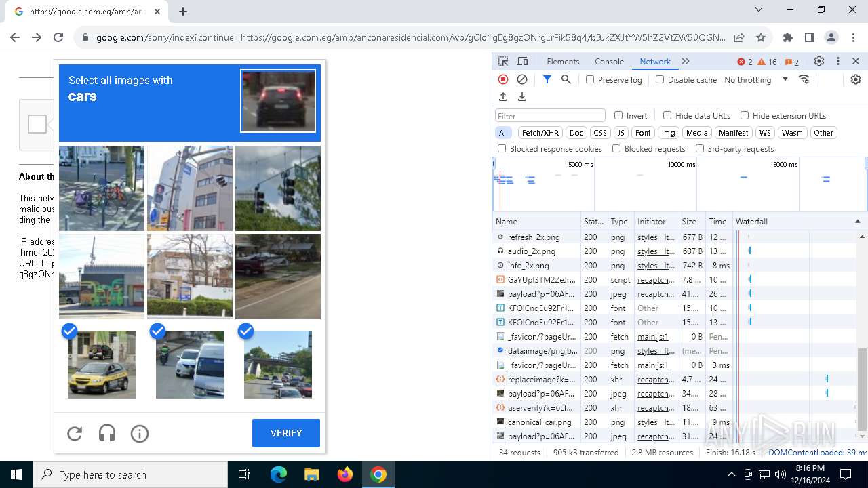Launch Microsoft Edge from the taskbar
The width and height of the screenshot is (868, 488).
pos(279,474)
